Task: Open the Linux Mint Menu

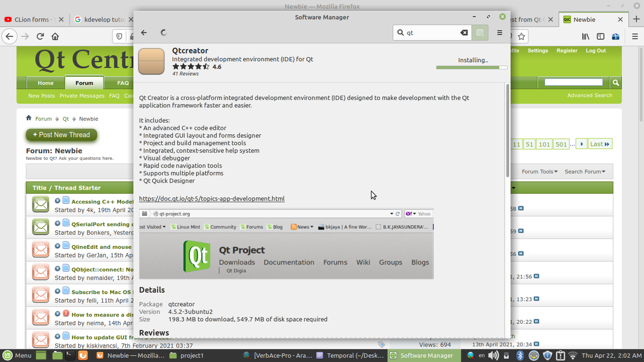Action: point(17,355)
